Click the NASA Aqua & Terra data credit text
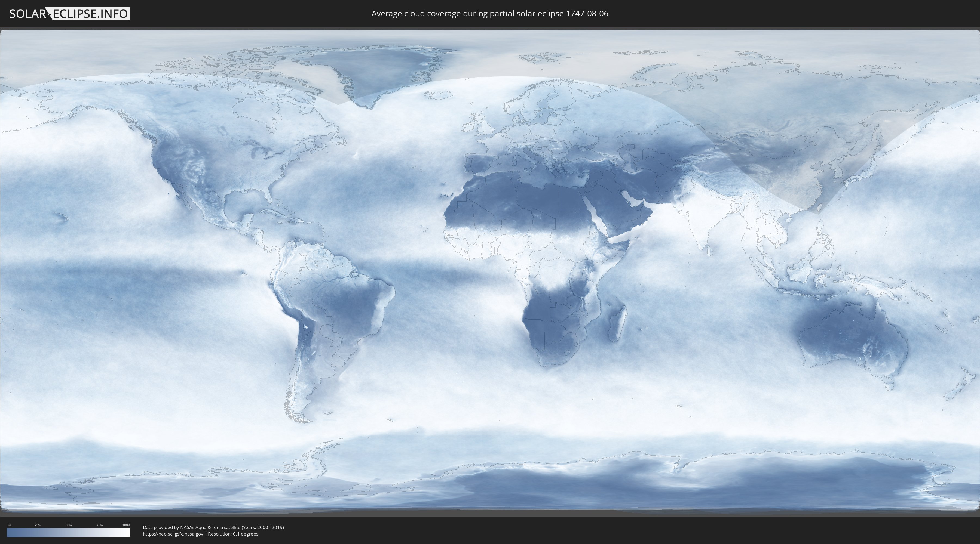The width and height of the screenshot is (980, 544). [213, 527]
